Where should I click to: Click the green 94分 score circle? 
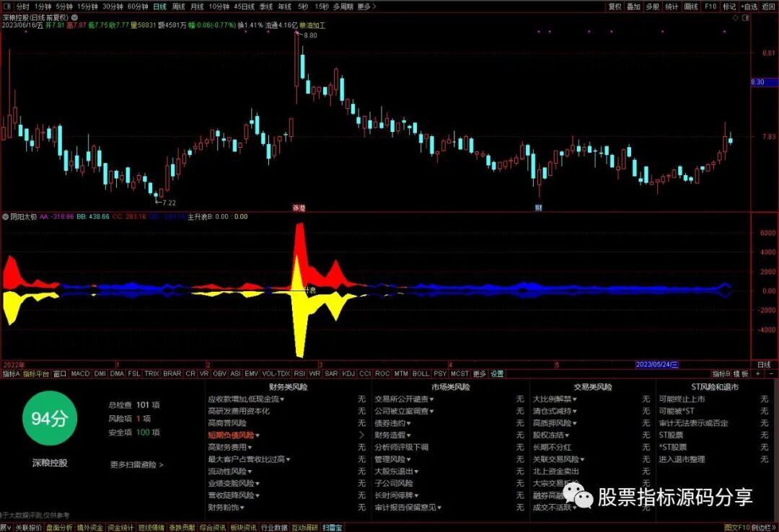[49, 418]
